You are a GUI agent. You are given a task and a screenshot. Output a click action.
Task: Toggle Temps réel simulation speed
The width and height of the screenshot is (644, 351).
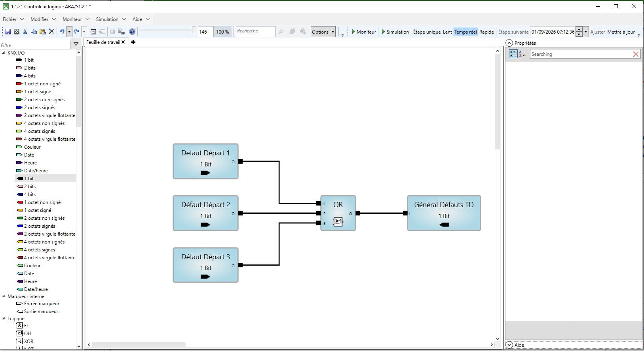pyautogui.click(x=465, y=32)
